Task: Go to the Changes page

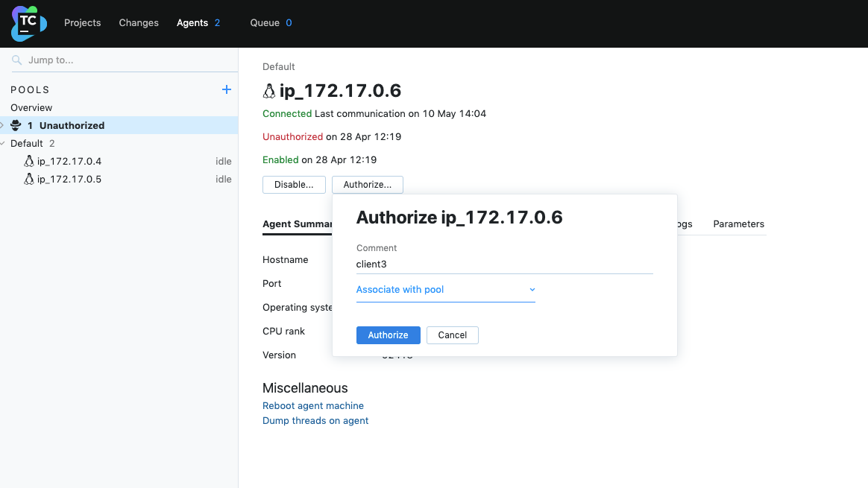Action: coord(139,23)
